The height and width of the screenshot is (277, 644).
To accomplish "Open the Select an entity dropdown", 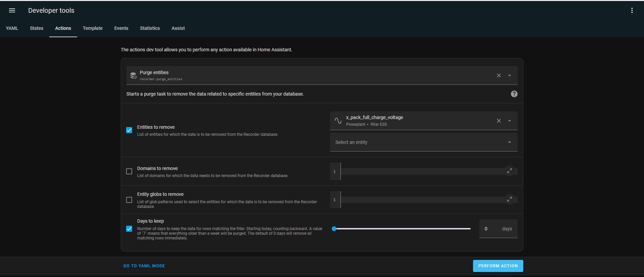I will (424, 142).
